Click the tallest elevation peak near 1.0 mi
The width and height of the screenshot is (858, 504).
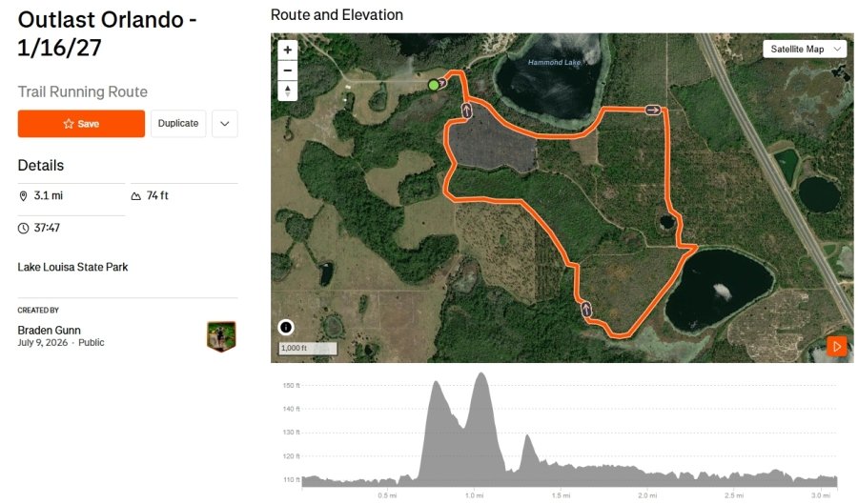[x=481, y=375]
